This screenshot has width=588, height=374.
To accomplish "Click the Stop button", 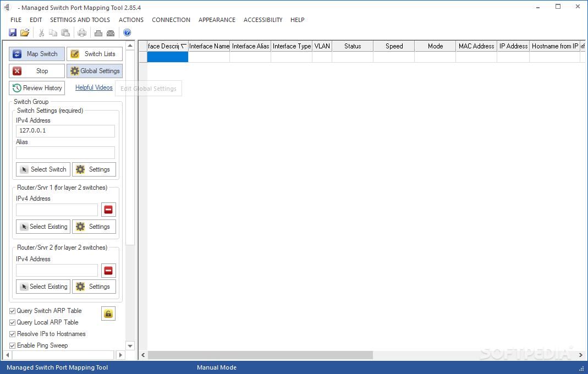I will tap(37, 71).
